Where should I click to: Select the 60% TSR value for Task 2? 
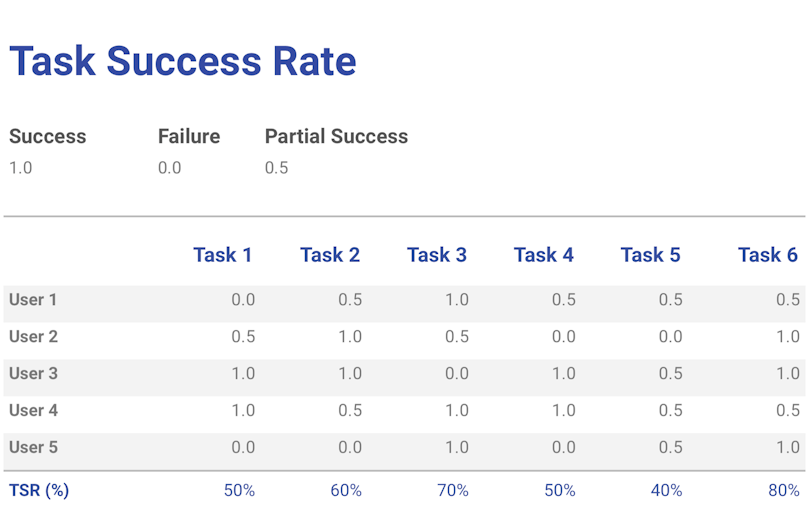coord(346,491)
